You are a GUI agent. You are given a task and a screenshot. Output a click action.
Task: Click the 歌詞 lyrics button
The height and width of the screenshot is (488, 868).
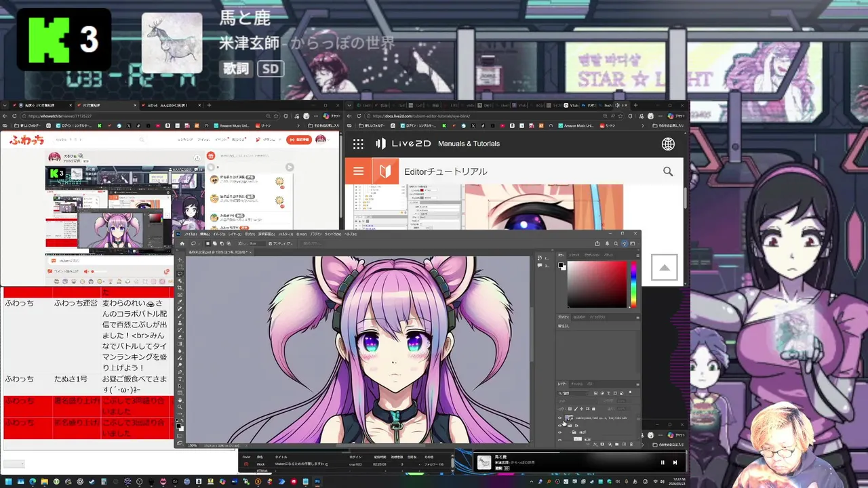[236, 69]
